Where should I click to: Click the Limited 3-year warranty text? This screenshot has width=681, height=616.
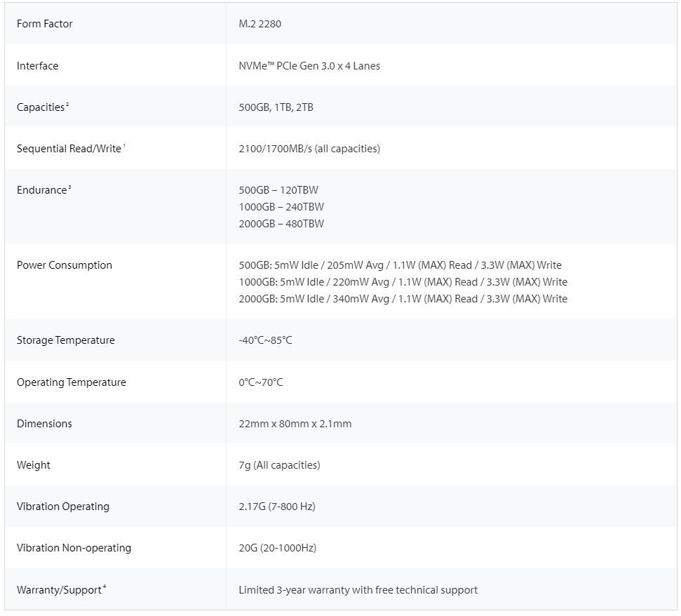coord(358,590)
